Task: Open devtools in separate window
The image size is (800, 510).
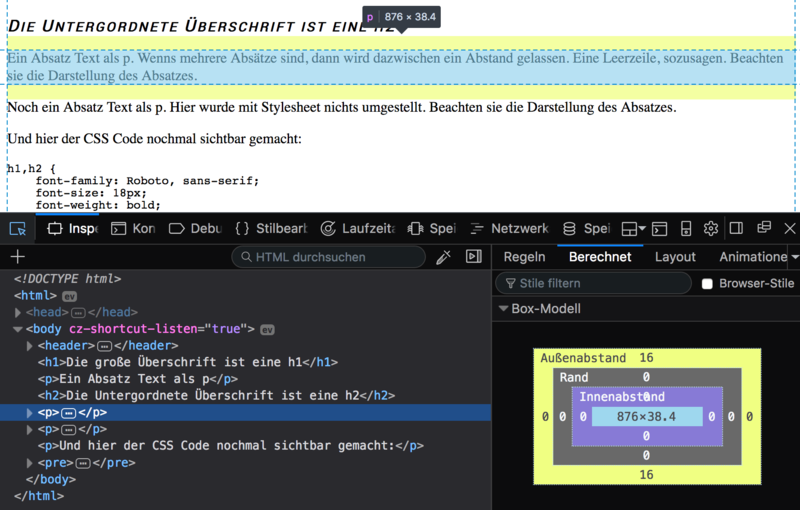Action: point(764,227)
